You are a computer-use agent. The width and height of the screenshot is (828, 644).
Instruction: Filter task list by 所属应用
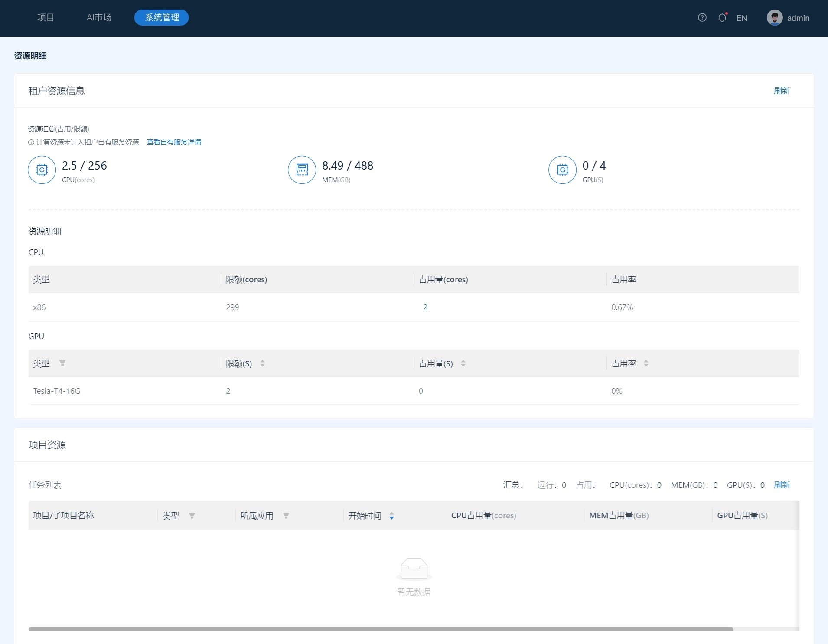click(x=286, y=516)
